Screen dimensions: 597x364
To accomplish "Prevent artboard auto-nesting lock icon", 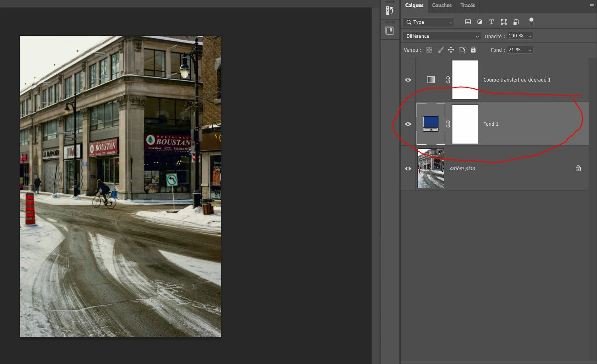I will coord(462,50).
